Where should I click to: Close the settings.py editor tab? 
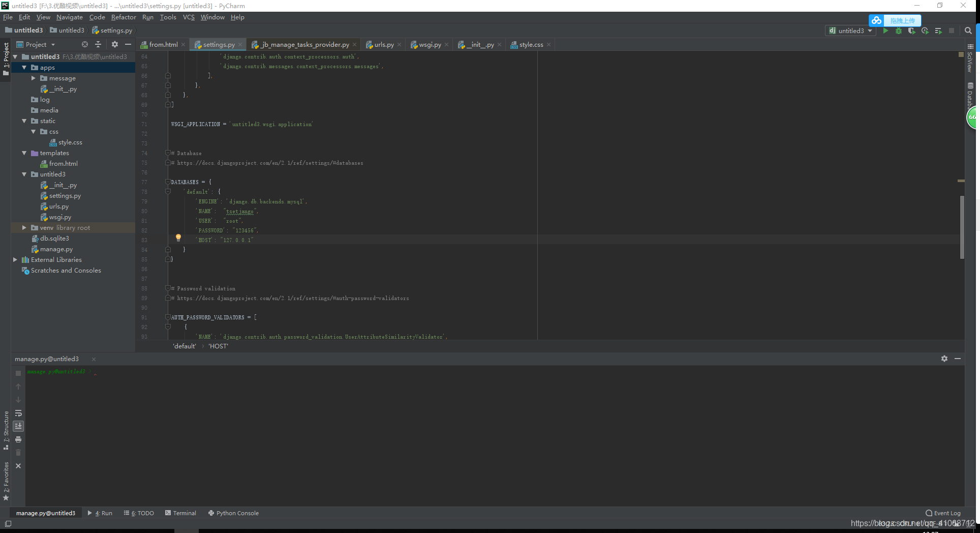click(240, 45)
